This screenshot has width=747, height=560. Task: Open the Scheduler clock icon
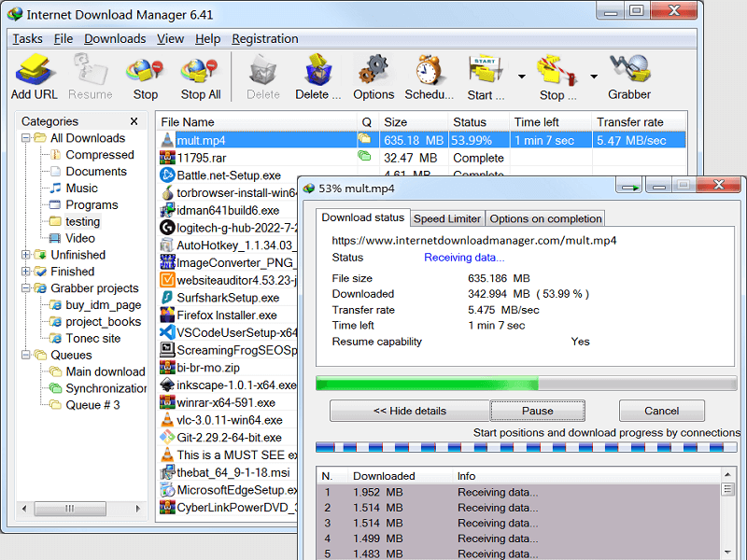(428, 70)
